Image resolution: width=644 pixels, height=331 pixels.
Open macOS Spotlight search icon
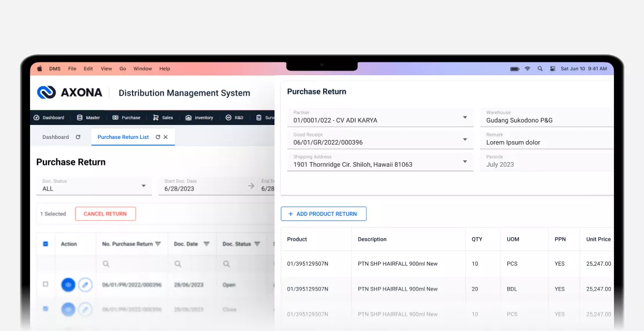540,68
